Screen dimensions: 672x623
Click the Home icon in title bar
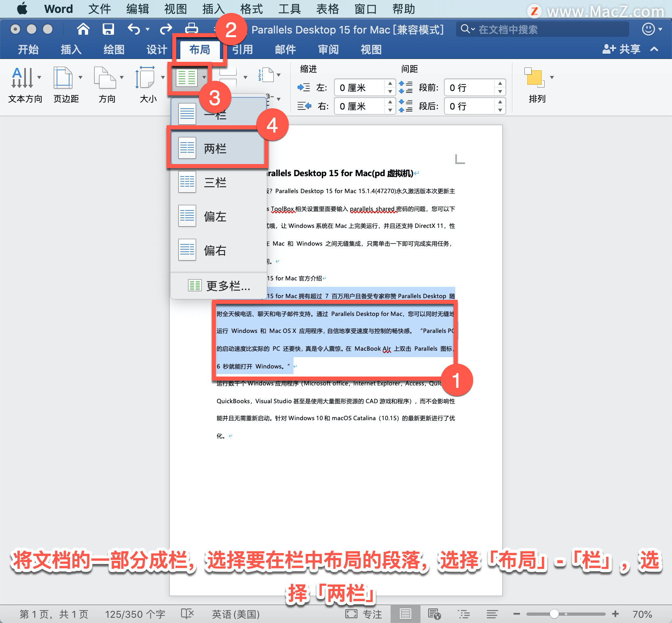(x=83, y=29)
